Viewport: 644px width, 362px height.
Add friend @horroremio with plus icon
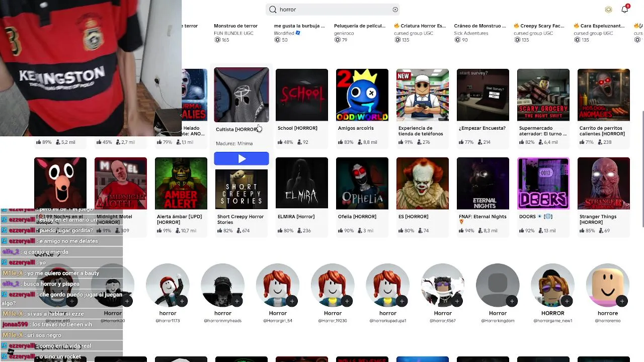click(622, 301)
